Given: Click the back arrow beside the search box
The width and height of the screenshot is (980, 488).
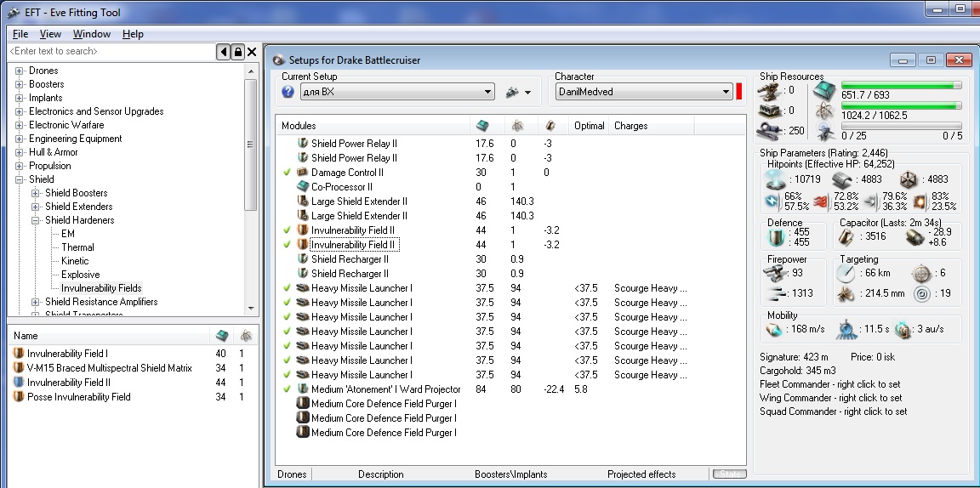Looking at the screenshot, I should point(223,52).
